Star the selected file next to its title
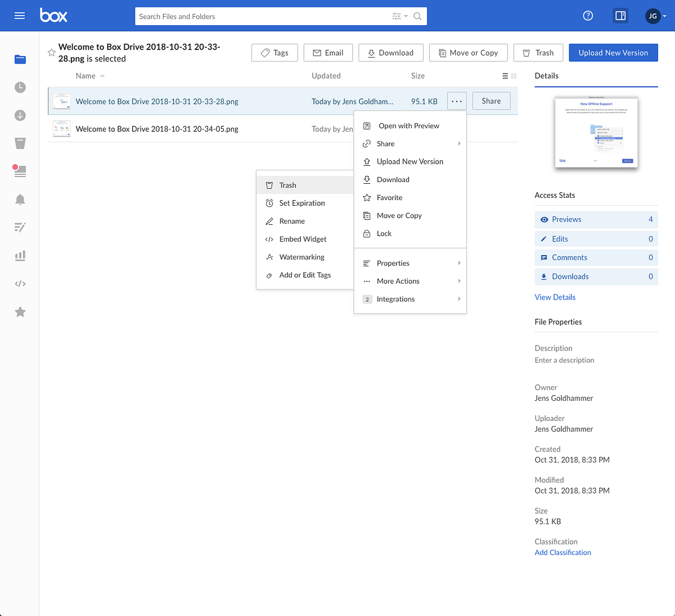This screenshot has width=675, height=616. click(51, 52)
